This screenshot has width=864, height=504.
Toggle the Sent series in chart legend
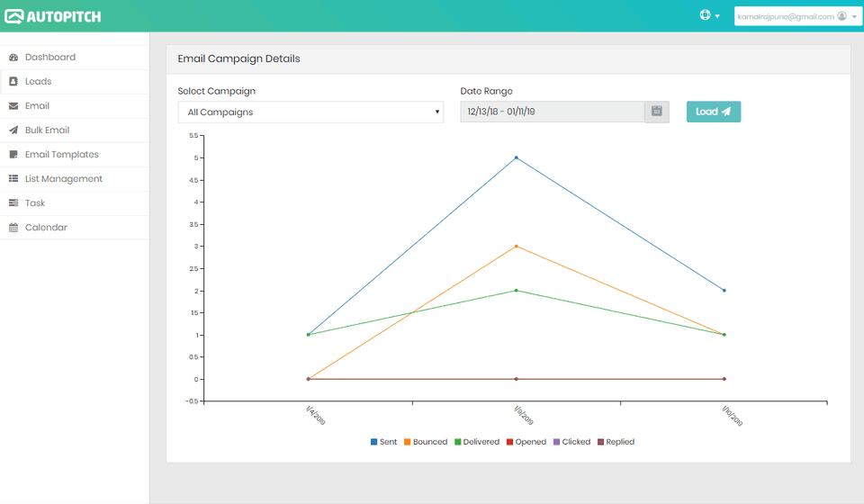click(384, 442)
